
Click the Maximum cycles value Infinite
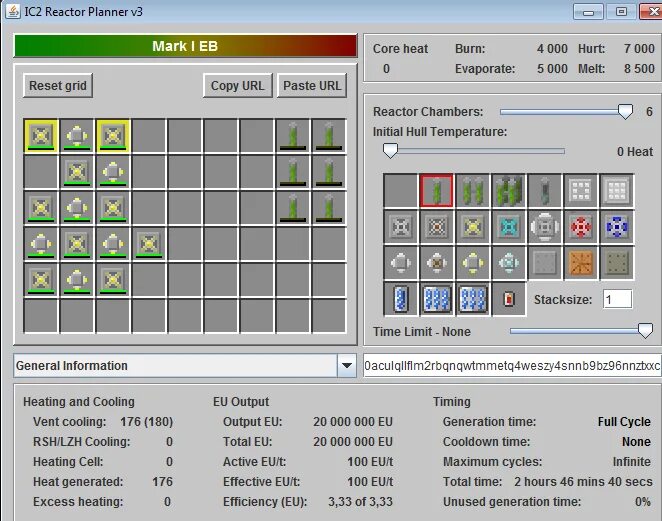[632, 462]
